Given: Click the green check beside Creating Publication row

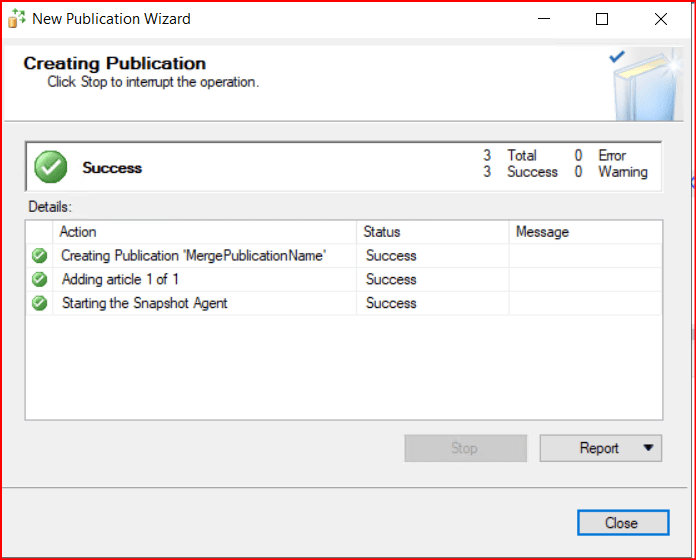Looking at the screenshot, I should 40,256.
